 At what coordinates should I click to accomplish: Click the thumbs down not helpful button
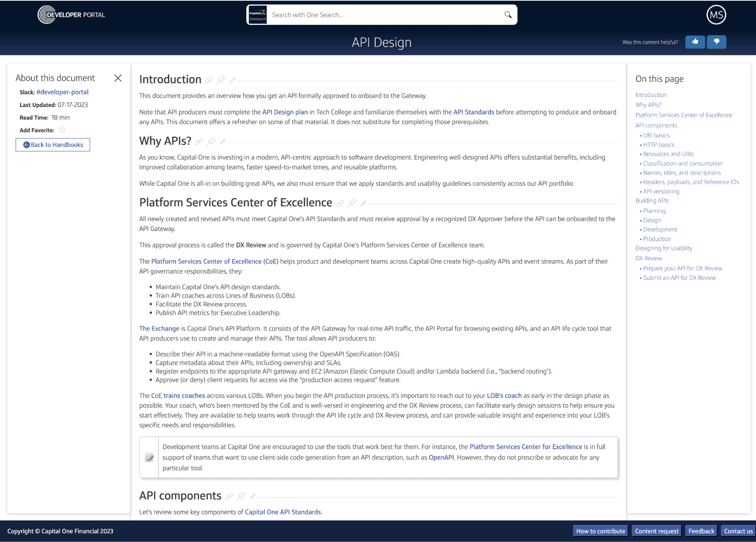[716, 41]
